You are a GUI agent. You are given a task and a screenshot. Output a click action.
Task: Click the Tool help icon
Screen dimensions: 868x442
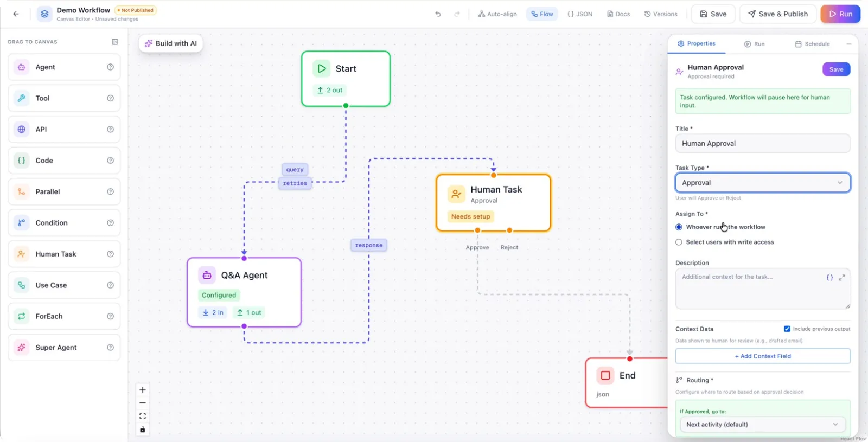[x=110, y=98]
